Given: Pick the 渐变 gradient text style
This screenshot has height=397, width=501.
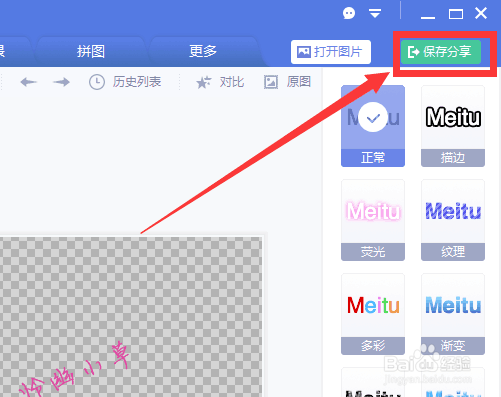Looking at the screenshot, I should pyautogui.click(x=453, y=314).
